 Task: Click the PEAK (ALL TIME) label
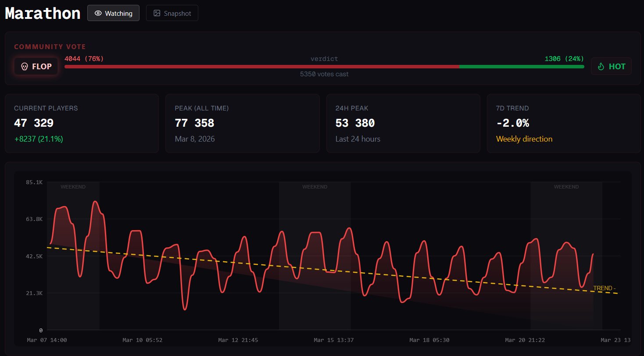click(x=202, y=108)
